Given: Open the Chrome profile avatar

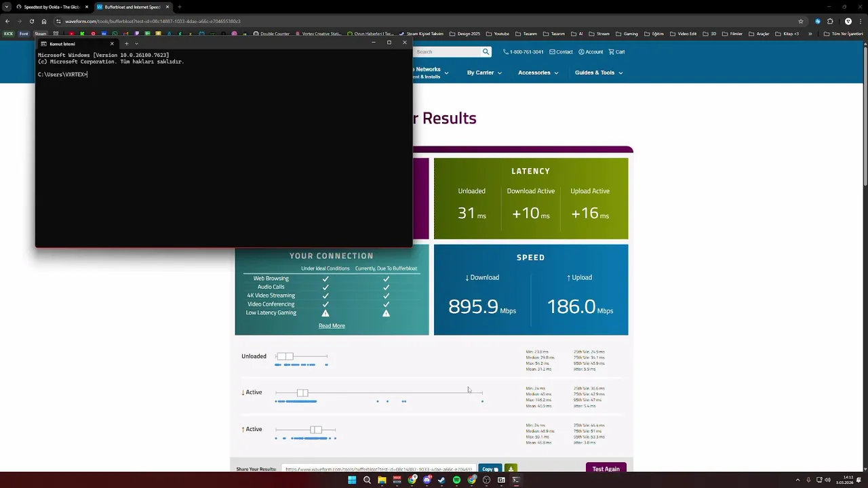Looking at the screenshot, I should click(848, 21).
